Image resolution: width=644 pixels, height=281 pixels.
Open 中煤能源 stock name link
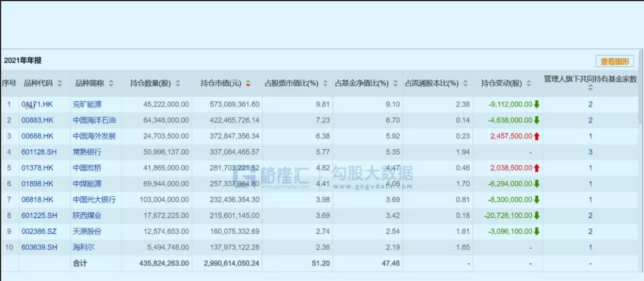pos(87,184)
